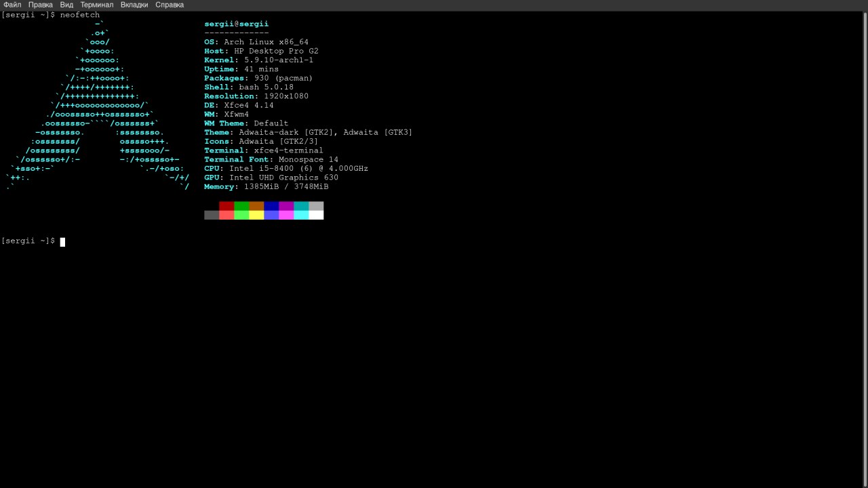
Task: Open the Файл menu
Action: (x=12, y=5)
